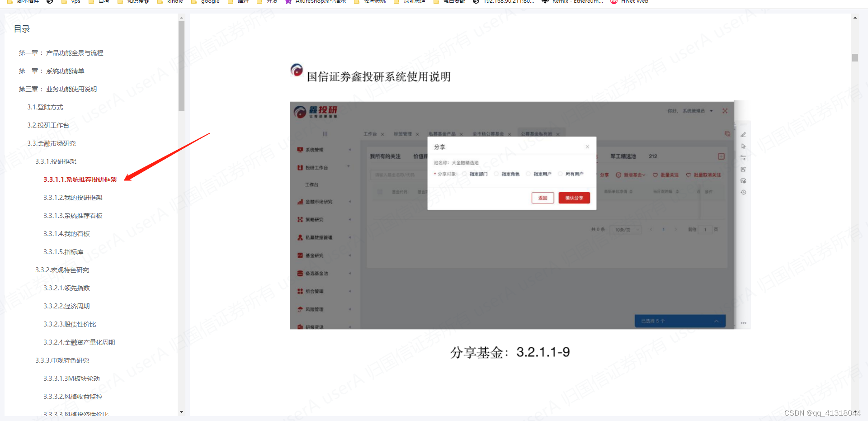Screen dimensions: 868x421
Task: Open the 系统管理员 user dropdown arrow
Action: 711,111
